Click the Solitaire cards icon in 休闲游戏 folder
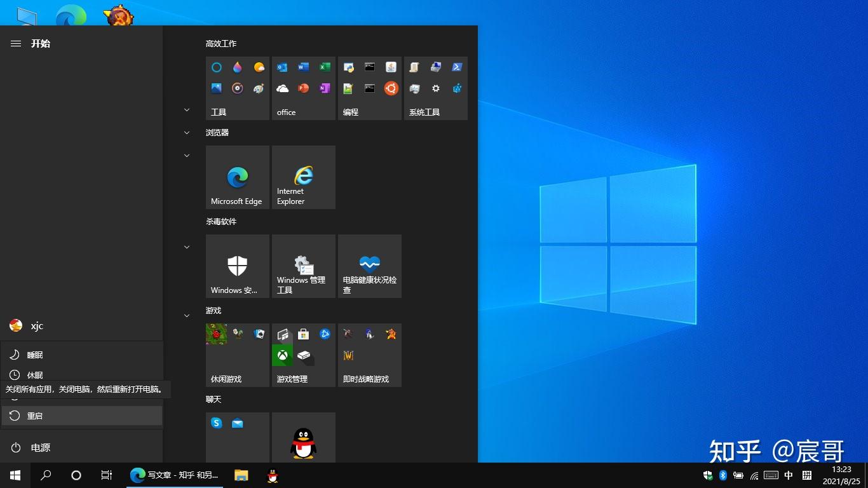The height and width of the screenshot is (488, 868). [259, 334]
